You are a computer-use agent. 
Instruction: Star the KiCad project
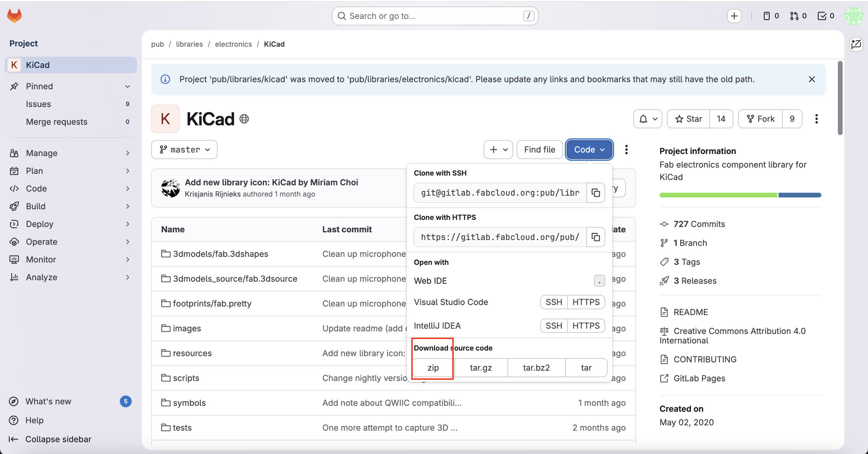[688, 119]
